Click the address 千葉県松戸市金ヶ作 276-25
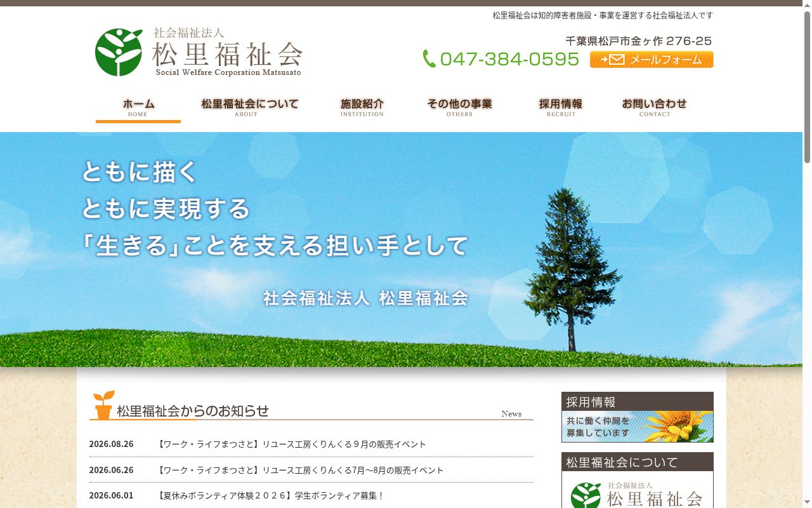 coord(639,41)
